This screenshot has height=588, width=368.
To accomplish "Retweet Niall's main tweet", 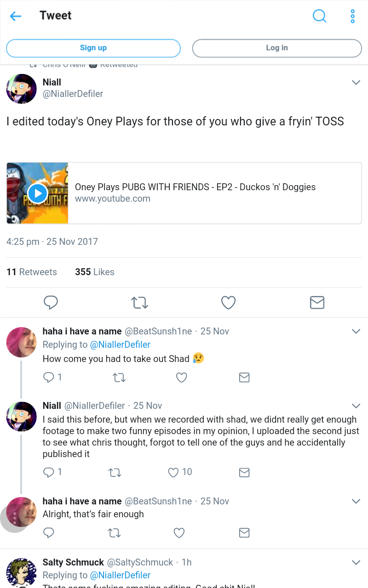I will click(139, 302).
